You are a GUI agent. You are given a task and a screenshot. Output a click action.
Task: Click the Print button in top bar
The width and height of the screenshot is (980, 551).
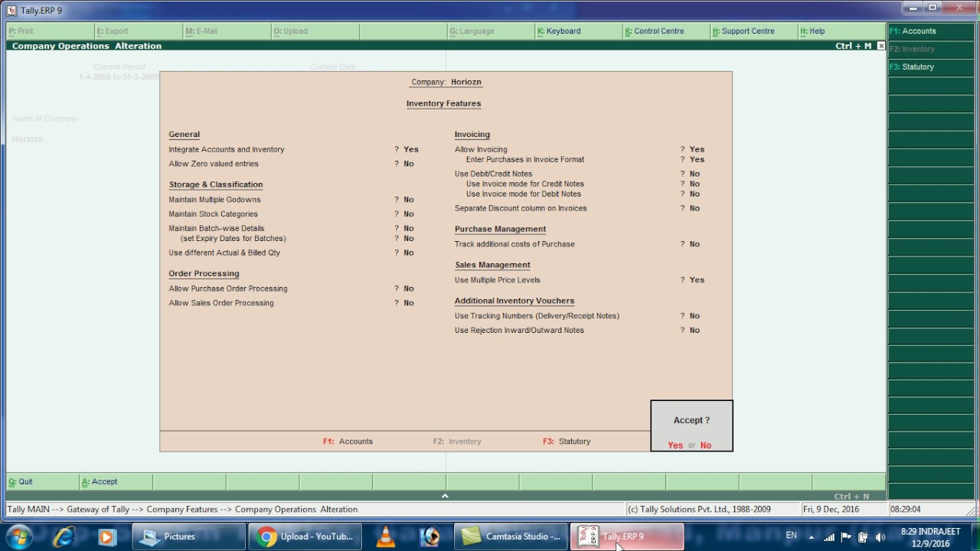51,31
